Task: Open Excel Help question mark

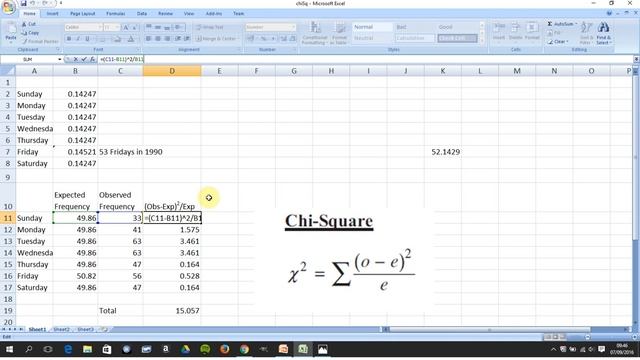Action: 609,13
